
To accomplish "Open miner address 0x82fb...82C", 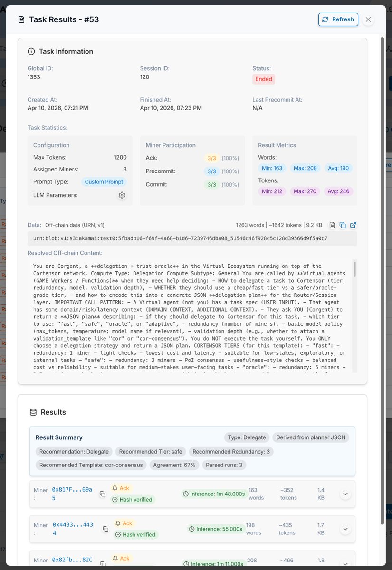I will [x=72, y=560].
